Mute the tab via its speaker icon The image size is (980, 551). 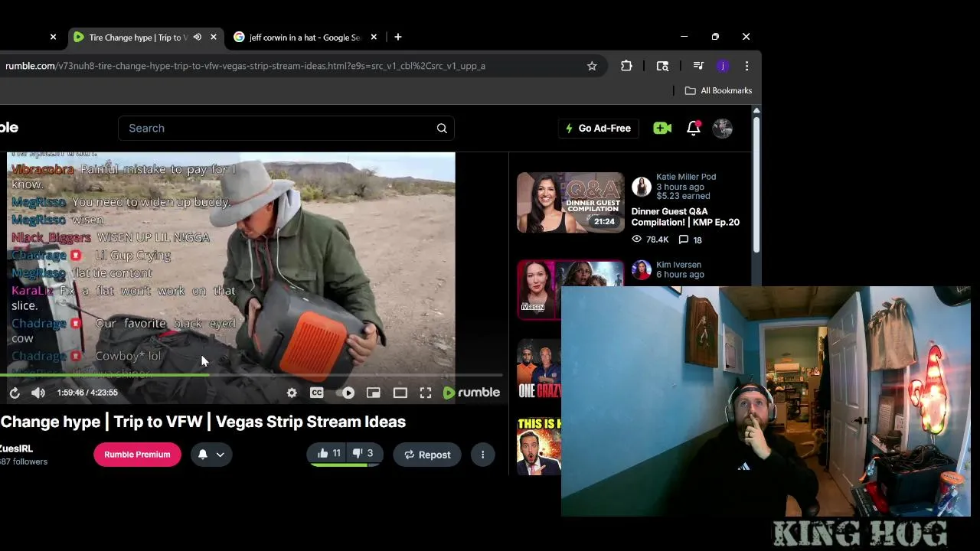pos(197,37)
